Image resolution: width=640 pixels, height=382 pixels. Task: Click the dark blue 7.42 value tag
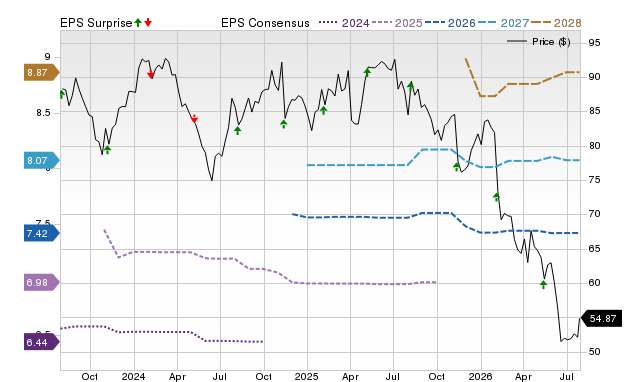tap(42, 233)
